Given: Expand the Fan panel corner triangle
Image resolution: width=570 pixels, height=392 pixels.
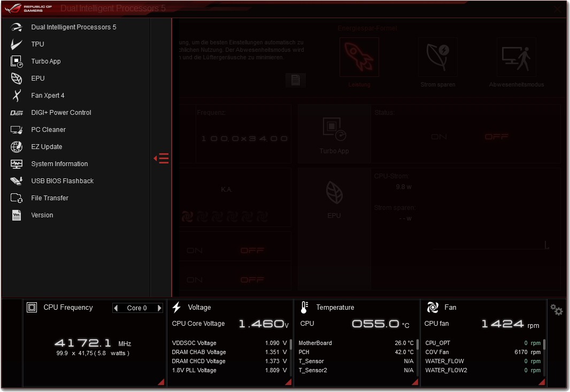Looking at the screenshot, I should [x=541, y=382].
